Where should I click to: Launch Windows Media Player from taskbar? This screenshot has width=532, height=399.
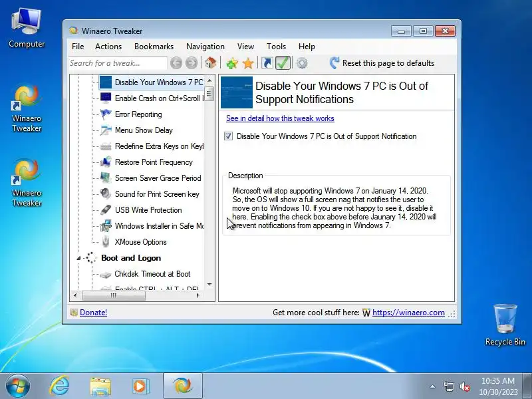point(140,386)
